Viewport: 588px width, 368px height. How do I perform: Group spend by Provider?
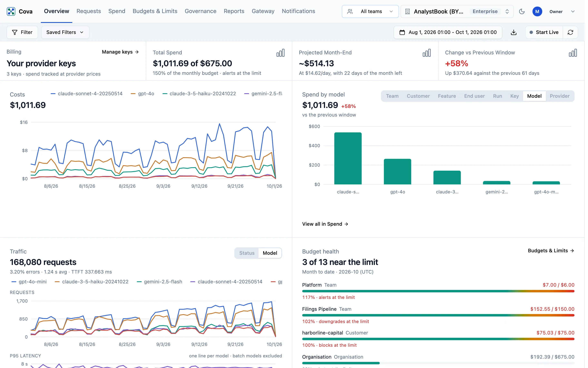(560, 96)
